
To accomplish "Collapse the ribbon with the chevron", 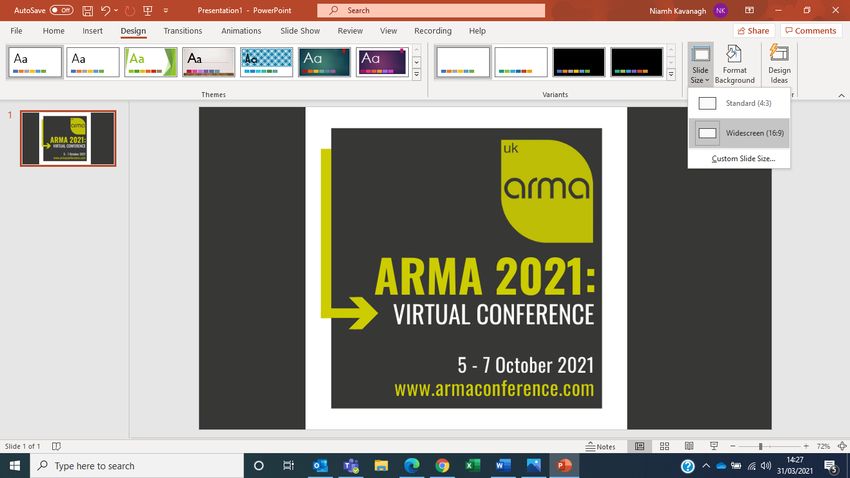I will 841,95.
